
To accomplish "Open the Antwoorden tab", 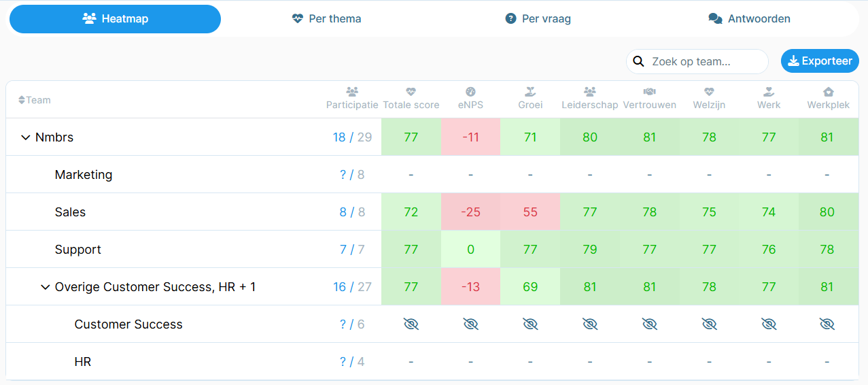I will (749, 19).
